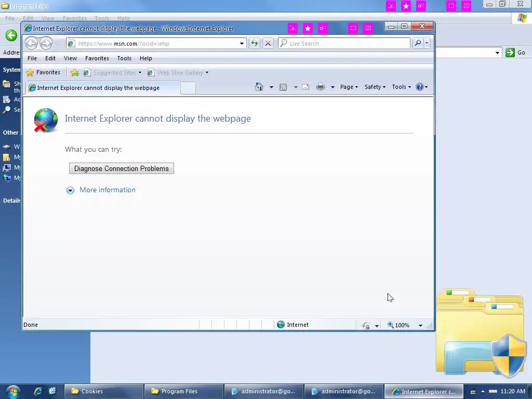This screenshot has height=399, width=532.
Task: Click the More information chevron icon
Action: pos(70,190)
